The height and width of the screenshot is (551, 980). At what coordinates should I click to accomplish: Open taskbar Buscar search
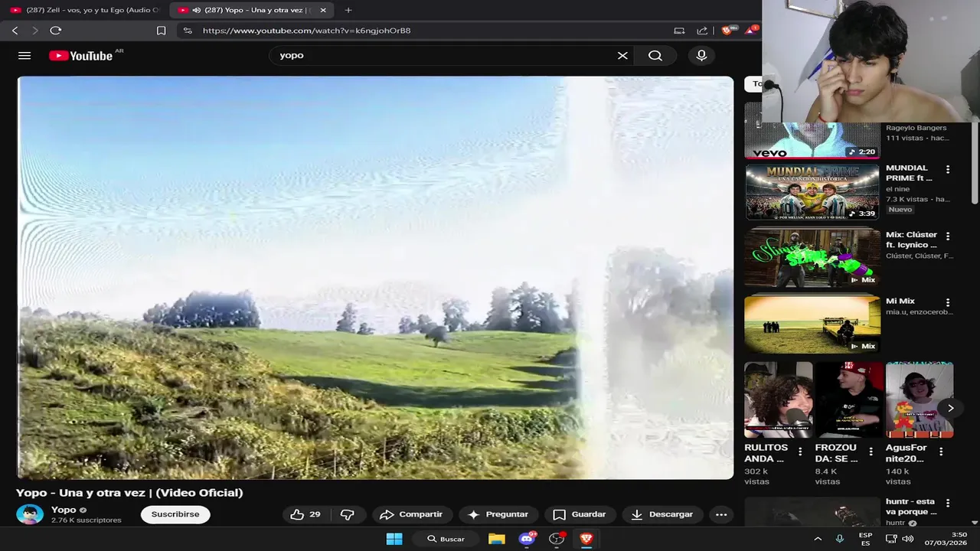pos(446,539)
